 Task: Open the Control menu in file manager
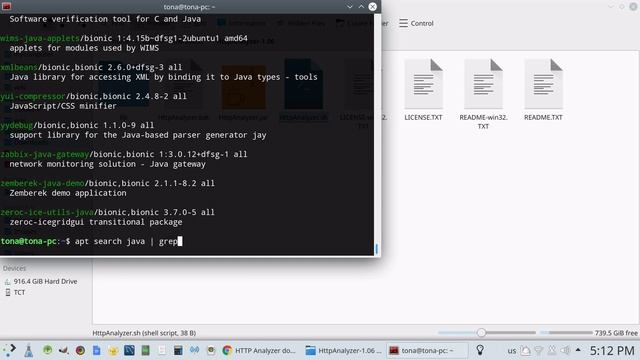(x=416, y=23)
